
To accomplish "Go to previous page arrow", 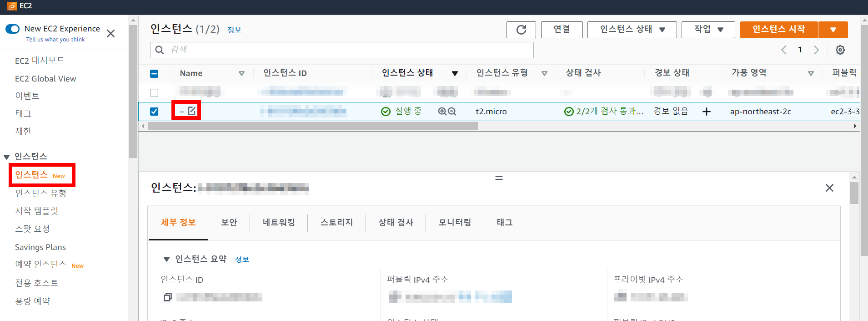I will [784, 50].
